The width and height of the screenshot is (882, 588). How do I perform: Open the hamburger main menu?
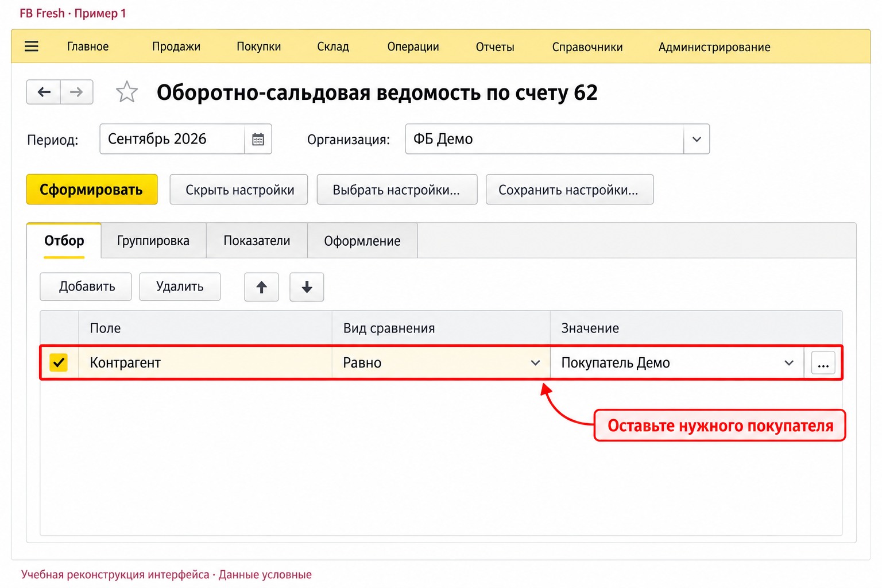(32, 47)
